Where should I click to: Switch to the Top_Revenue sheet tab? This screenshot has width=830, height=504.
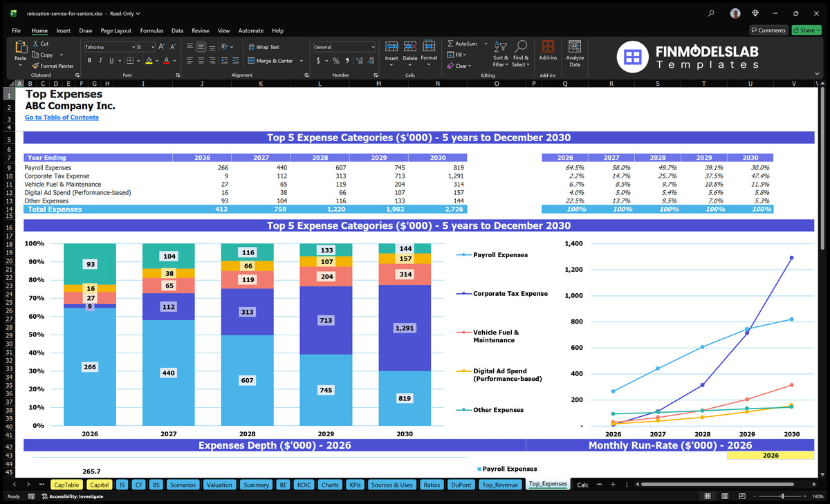tap(500, 485)
